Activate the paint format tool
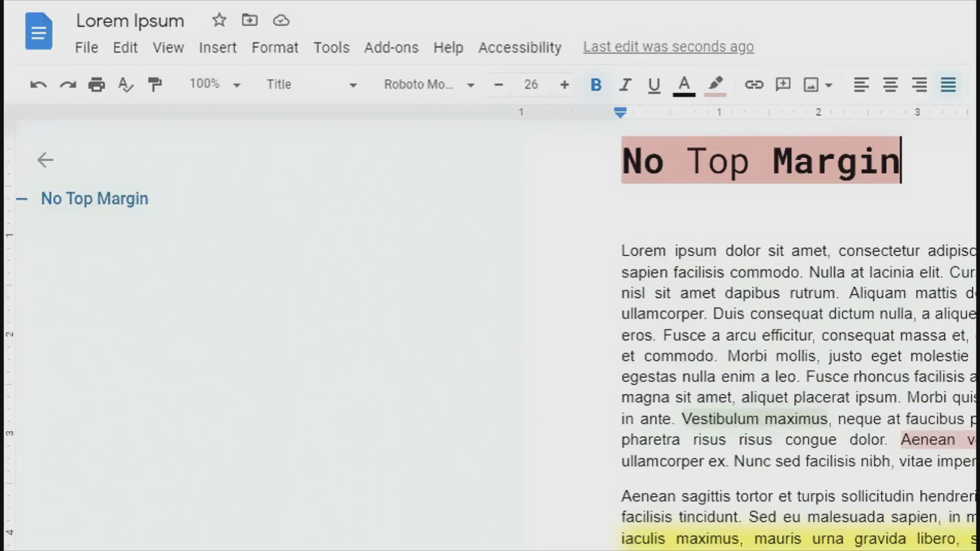The width and height of the screenshot is (980, 551). (155, 85)
